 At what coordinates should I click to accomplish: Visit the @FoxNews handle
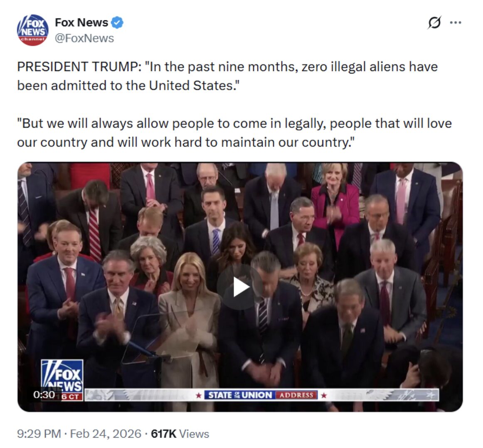[x=84, y=38]
